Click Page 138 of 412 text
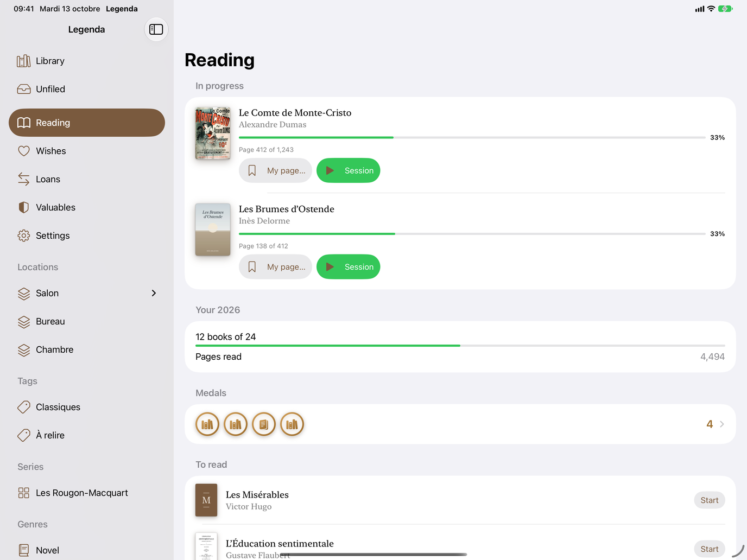This screenshot has height=560, width=747. 263,246
